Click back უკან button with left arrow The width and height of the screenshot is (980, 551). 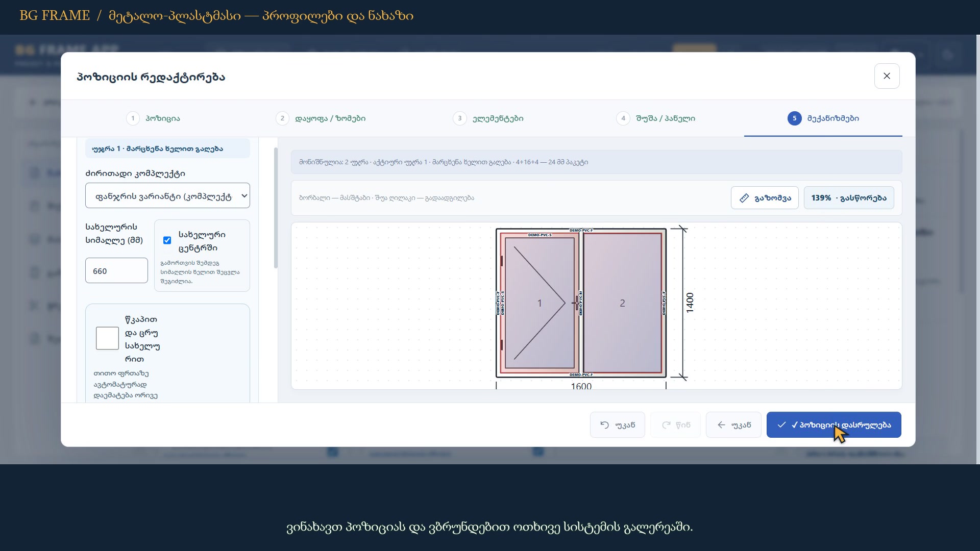(x=733, y=425)
